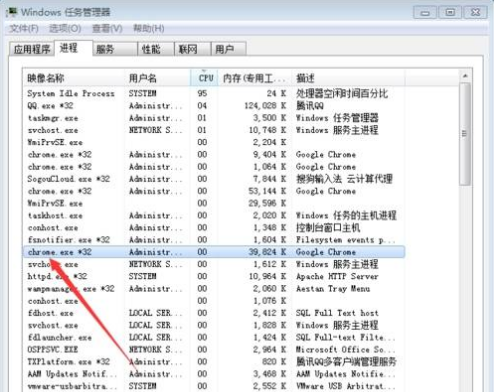The image size is (494, 392).
Task: Select the fsnotifier.exe *32 process
Action: 214,240
